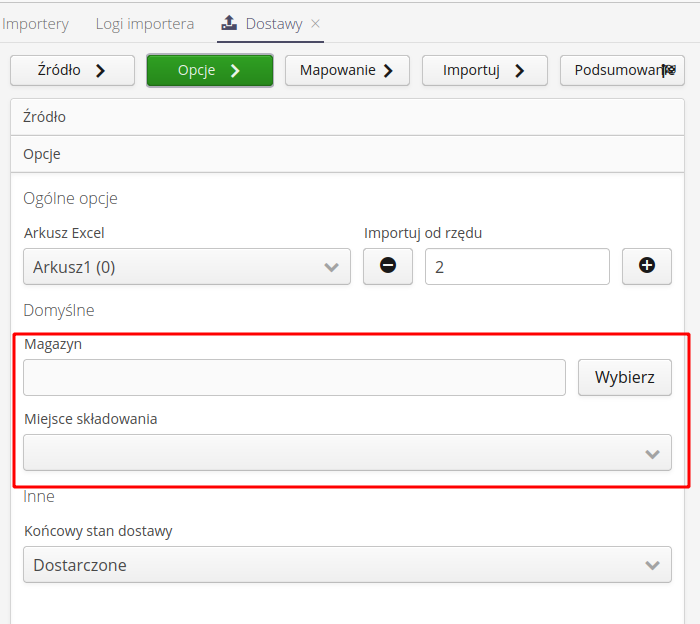
Task: Open the Arkusz Excel dropdown
Action: [x=187, y=267]
